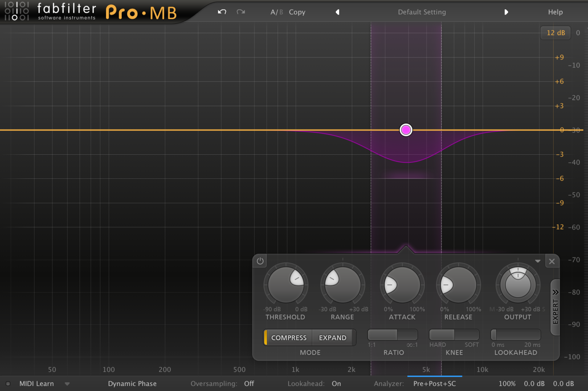Click the 100% mix value
Image resolution: width=588 pixels, height=391 pixels.
[x=507, y=384]
